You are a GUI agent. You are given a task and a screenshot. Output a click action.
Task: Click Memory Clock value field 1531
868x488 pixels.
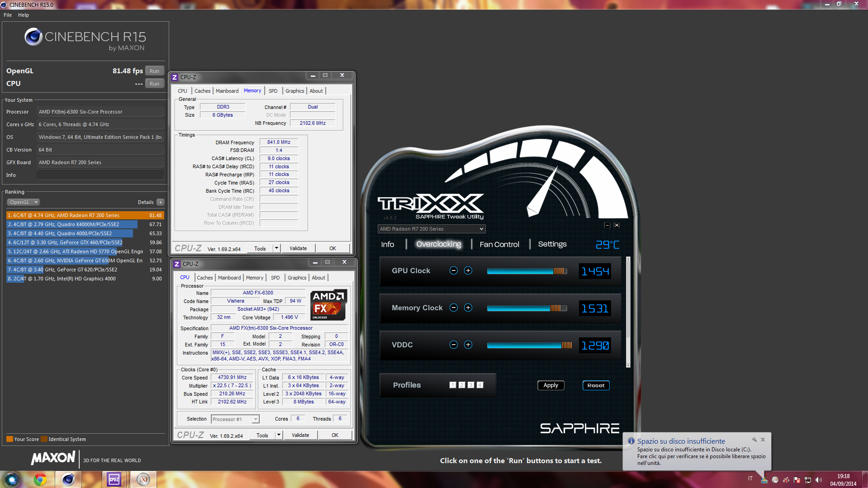595,308
